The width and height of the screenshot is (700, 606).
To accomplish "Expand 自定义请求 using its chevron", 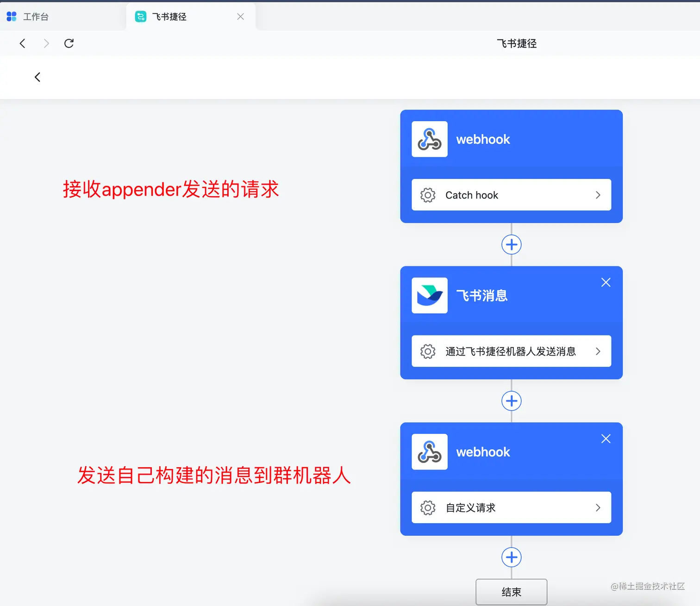I will point(598,508).
